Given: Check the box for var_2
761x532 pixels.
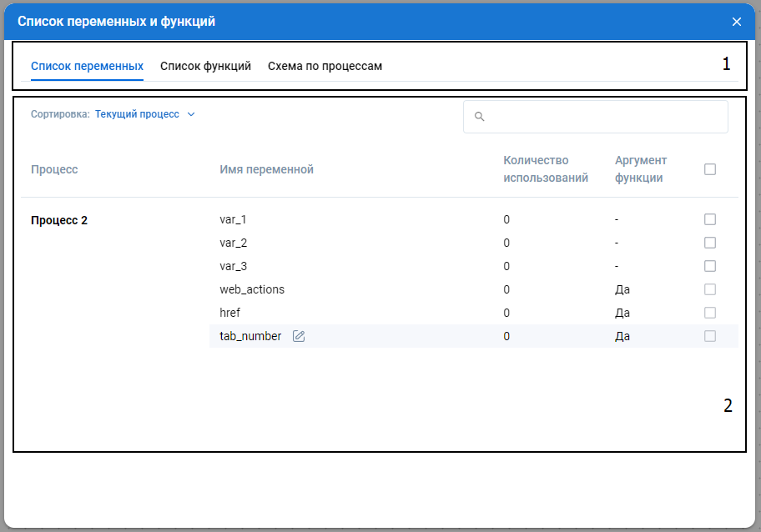Looking at the screenshot, I should 710,243.
